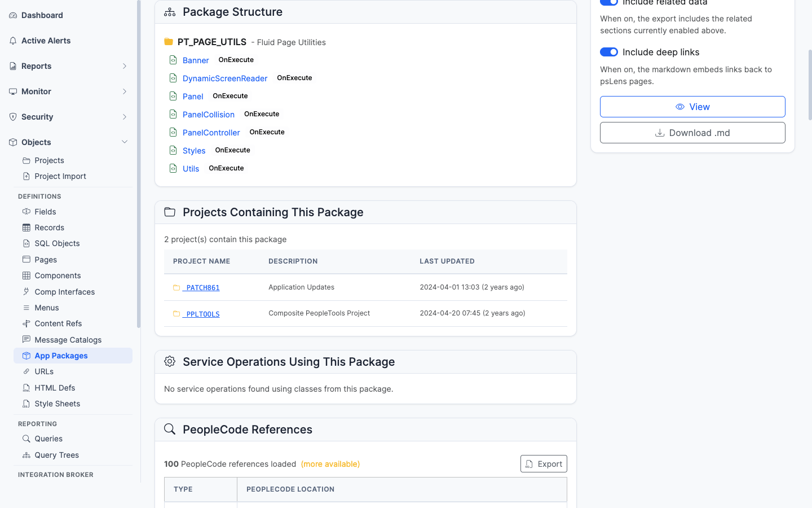This screenshot has width=812, height=508.
Task: Click the code file icon beside PanelController
Action: point(174,132)
